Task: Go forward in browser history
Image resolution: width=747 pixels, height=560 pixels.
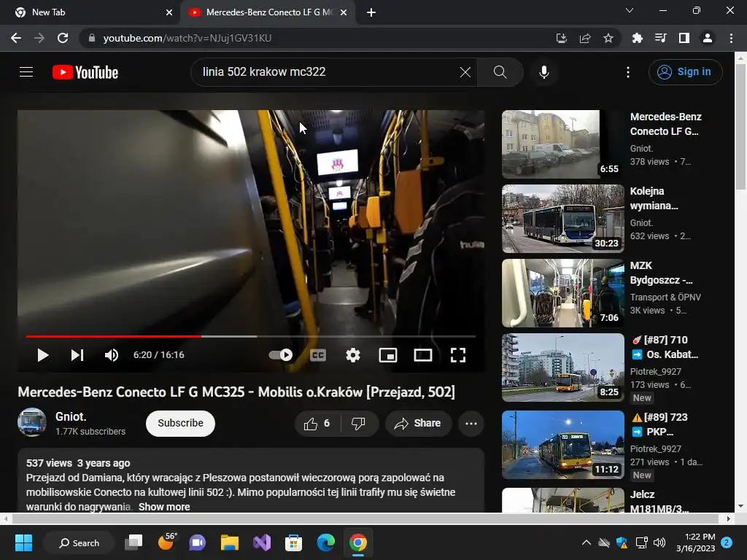Action: [39, 38]
